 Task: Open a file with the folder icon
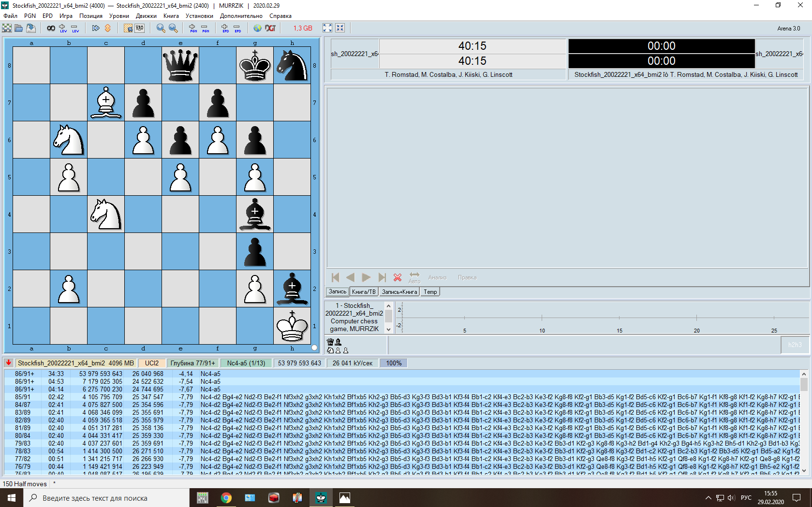click(19, 28)
